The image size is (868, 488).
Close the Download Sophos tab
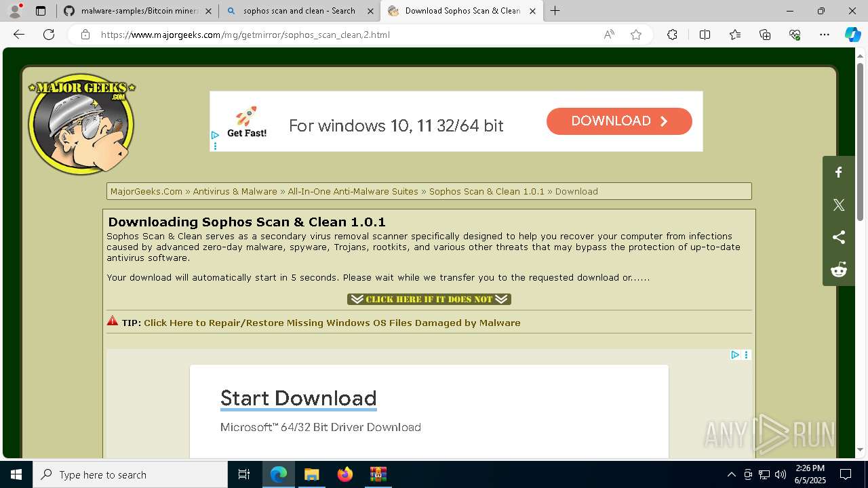tap(532, 11)
